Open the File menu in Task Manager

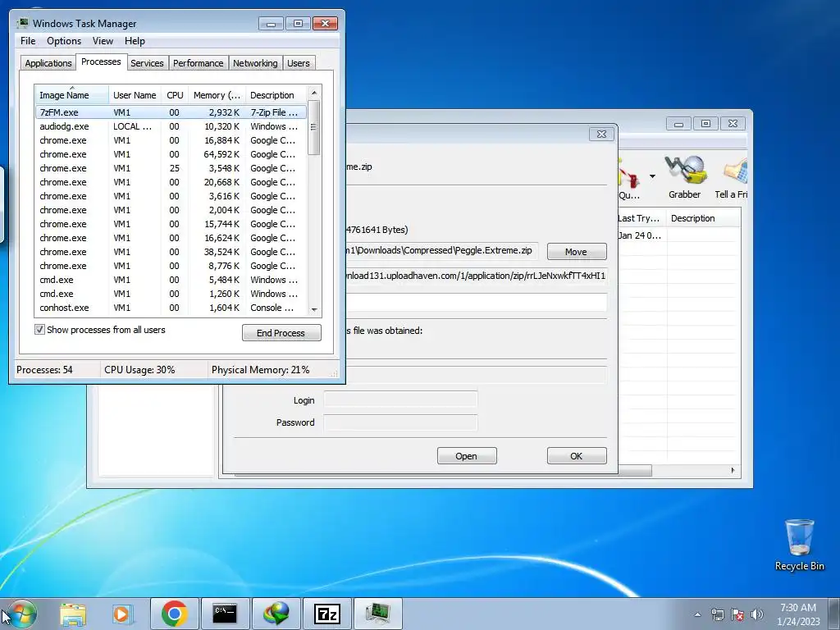click(x=28, y=41)
